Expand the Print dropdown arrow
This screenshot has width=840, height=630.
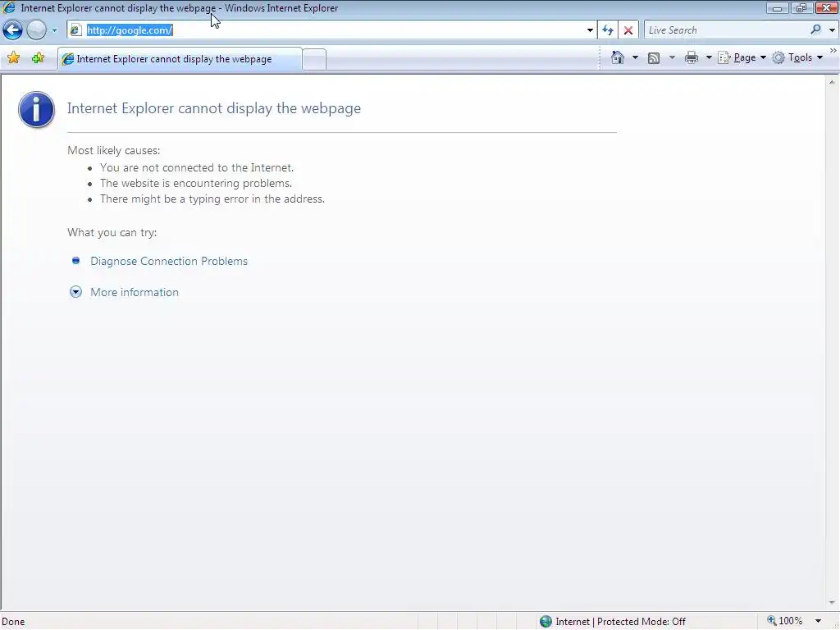tap(708, 57)
